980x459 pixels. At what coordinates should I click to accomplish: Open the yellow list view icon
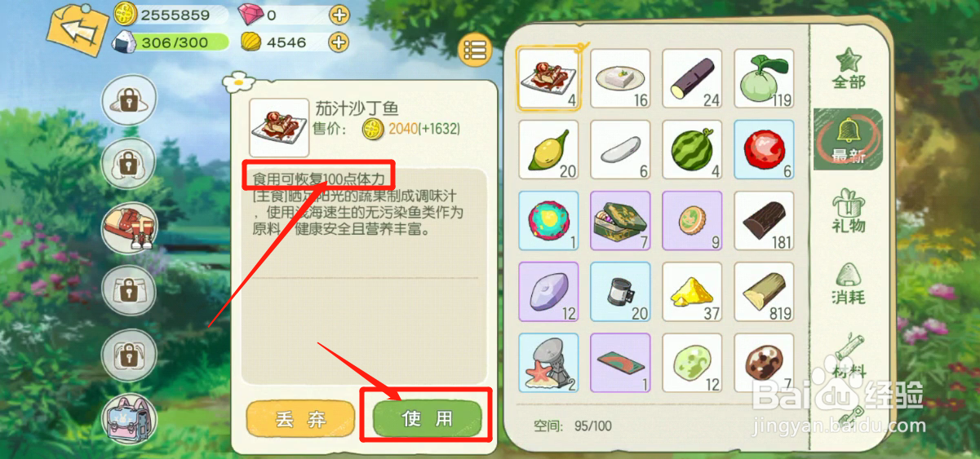pos(475,50)
